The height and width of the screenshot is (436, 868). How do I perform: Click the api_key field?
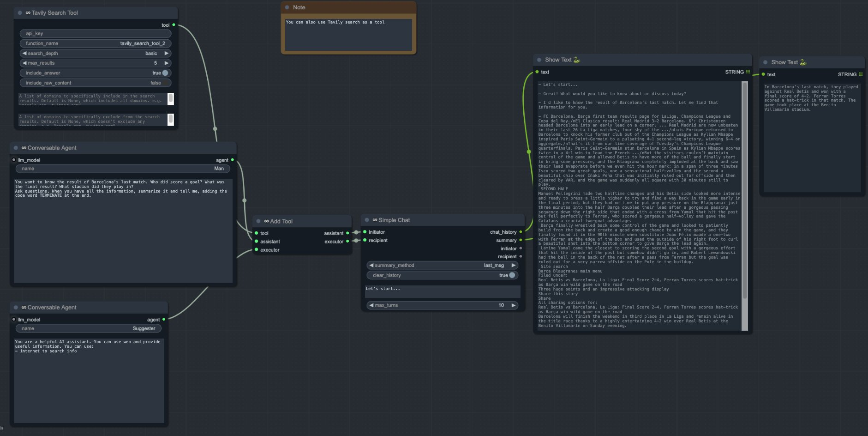tap(96, 34)
